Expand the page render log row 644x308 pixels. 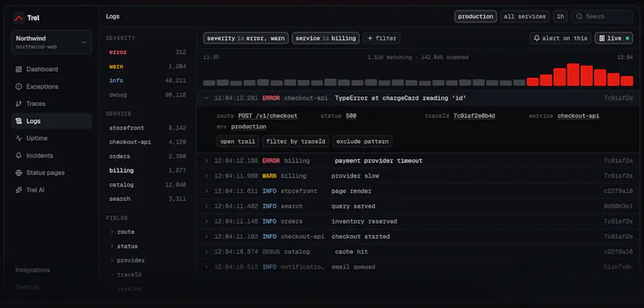[x=207, y=191]
